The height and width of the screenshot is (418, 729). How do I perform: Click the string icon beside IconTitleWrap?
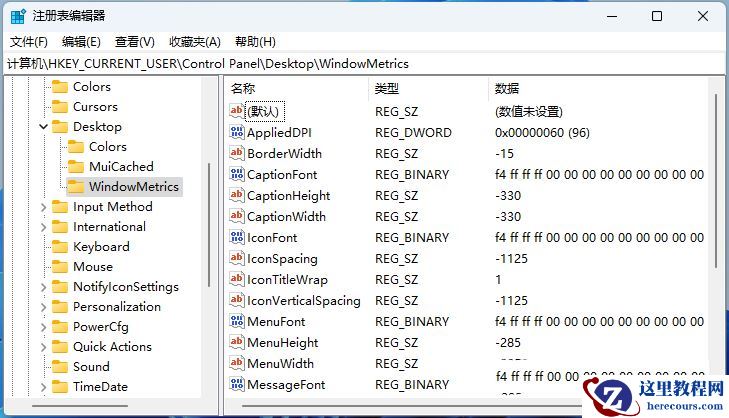pyautogui.click(x=236, y=279)
